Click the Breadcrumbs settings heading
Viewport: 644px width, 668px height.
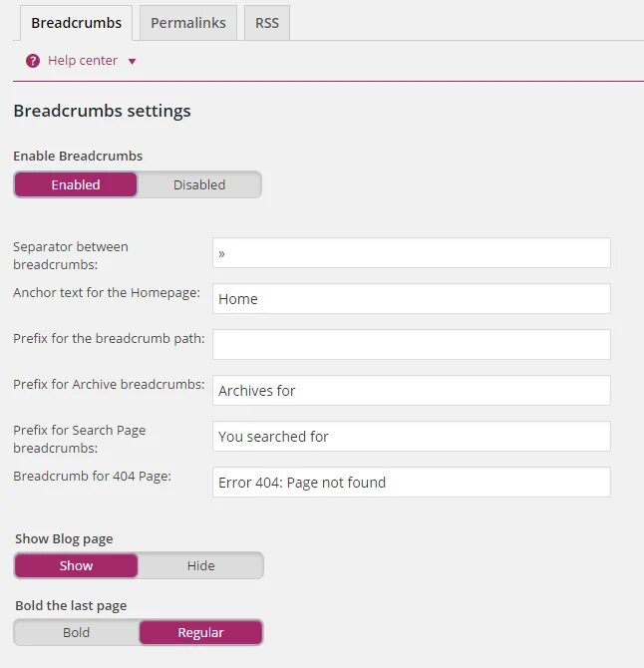(x=102, y=111)
